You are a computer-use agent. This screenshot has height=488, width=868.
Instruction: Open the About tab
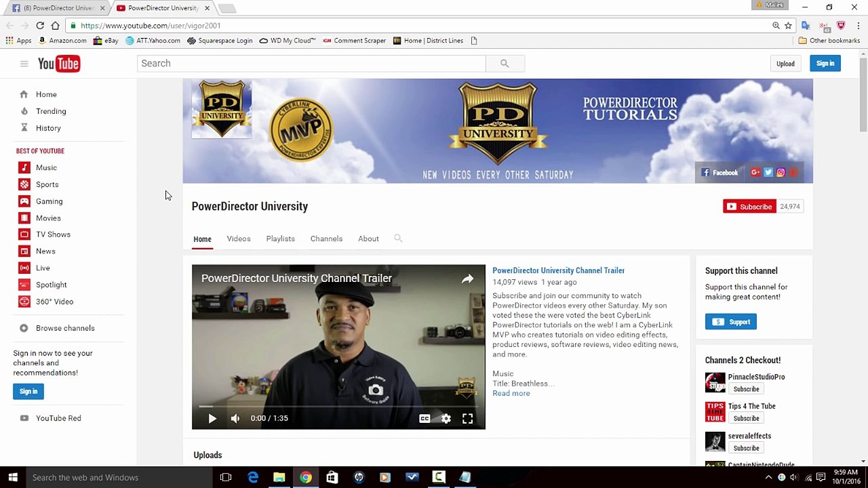368,239
